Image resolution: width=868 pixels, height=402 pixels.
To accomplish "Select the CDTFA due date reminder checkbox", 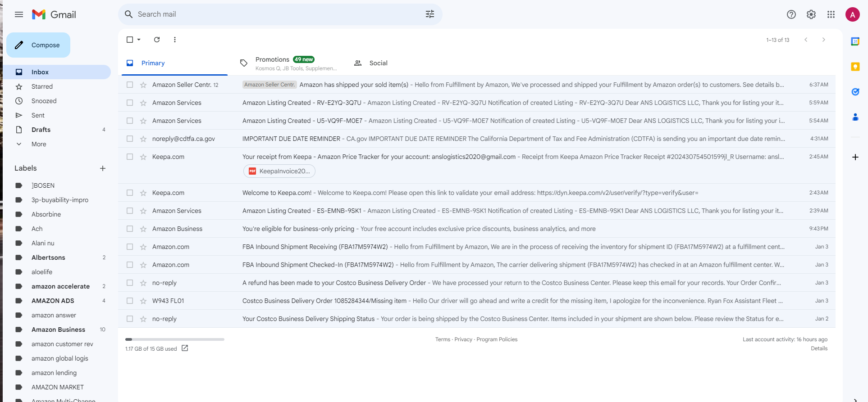I will click(130, 139).
